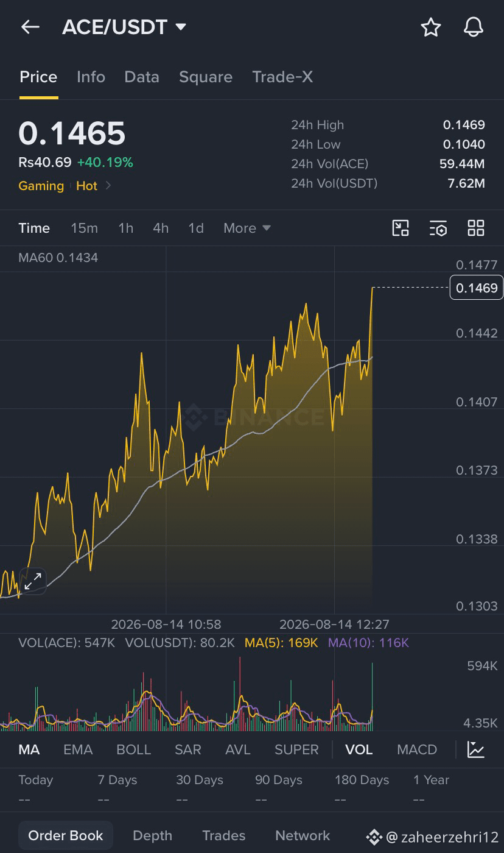Toggle the SUPER indicator
Image resolution: width=504 pixels, height=853 pixels.
point(296,750)
